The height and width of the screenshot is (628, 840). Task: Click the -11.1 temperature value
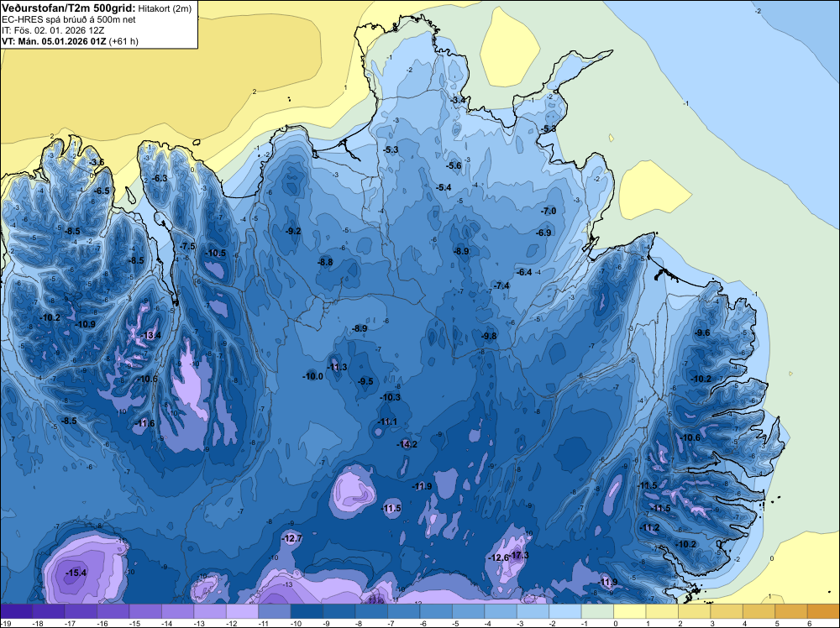point(387,421)
